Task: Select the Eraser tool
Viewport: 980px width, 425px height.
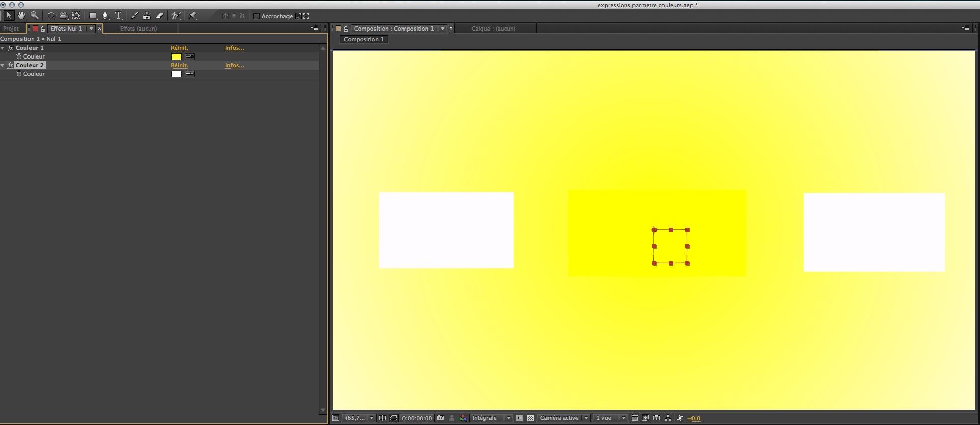Action: click(159, 16)
